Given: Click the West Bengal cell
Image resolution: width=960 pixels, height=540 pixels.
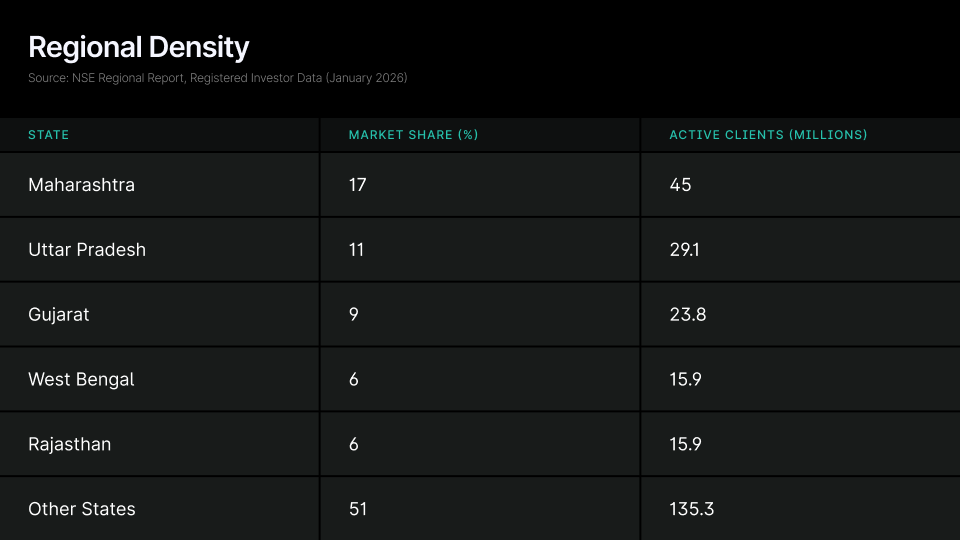Looking at the screenshot, I should click(81, 380).
